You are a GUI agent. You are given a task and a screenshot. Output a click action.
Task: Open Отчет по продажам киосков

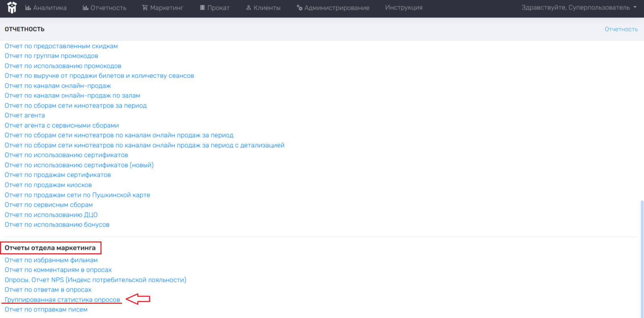(48, 185)
